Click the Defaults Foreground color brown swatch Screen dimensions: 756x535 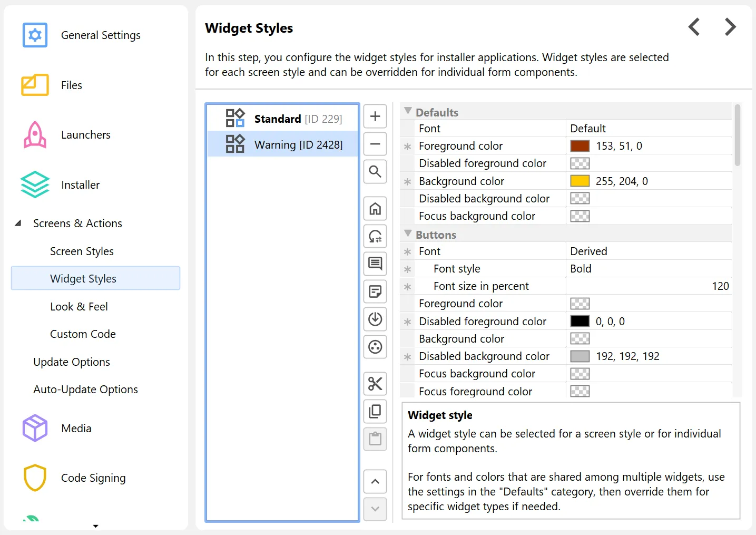click(580, 146)
